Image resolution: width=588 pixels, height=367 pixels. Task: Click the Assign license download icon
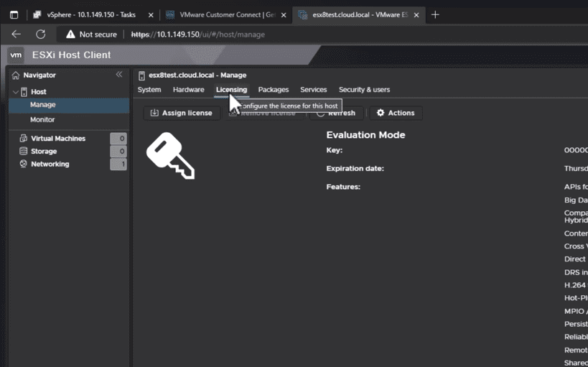[154, 113]
